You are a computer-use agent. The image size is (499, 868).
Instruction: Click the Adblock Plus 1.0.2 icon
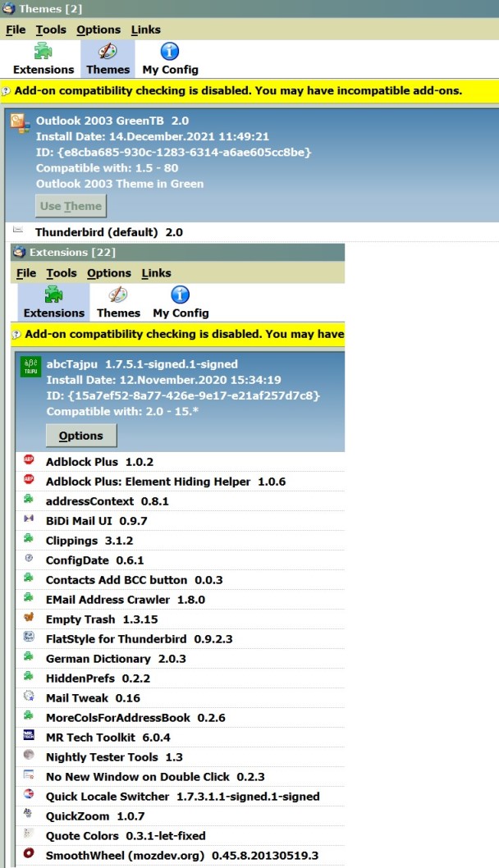tap(29, 459)
